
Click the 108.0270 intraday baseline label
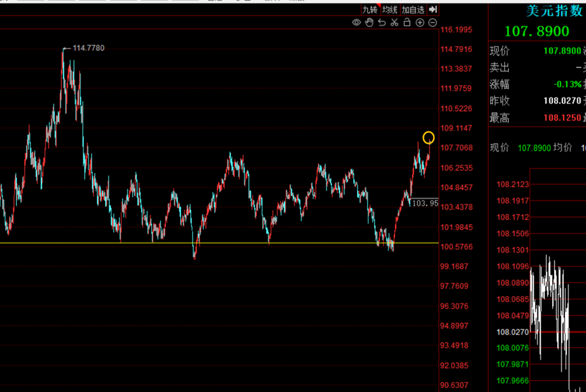pos(513,332)
